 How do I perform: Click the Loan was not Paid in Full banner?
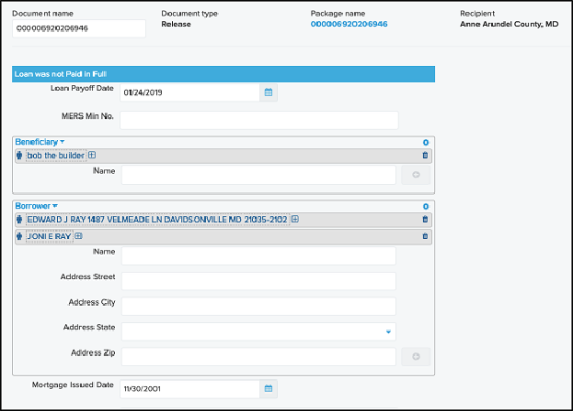click(223, 74)
